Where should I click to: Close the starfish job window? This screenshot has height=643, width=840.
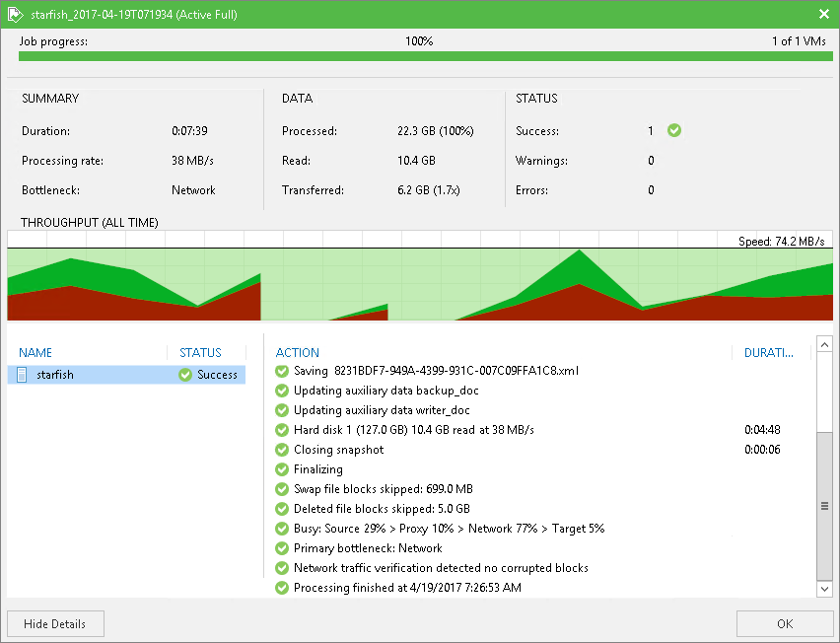[x=824, y=14]
